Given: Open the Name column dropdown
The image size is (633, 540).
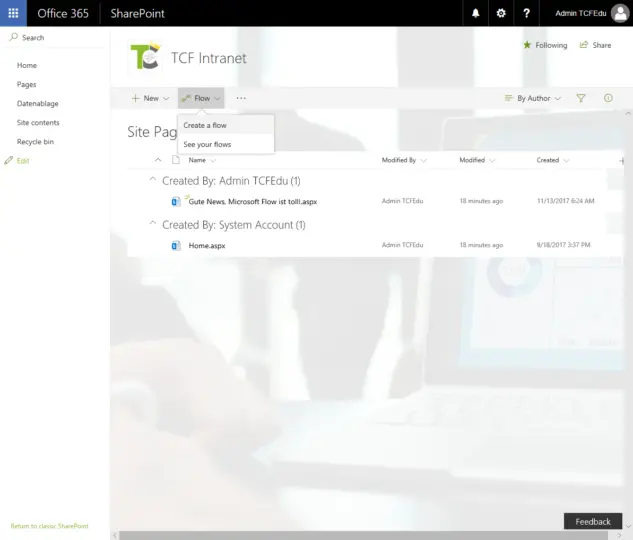Looking at the screenshot, I should tap(202, 160).
